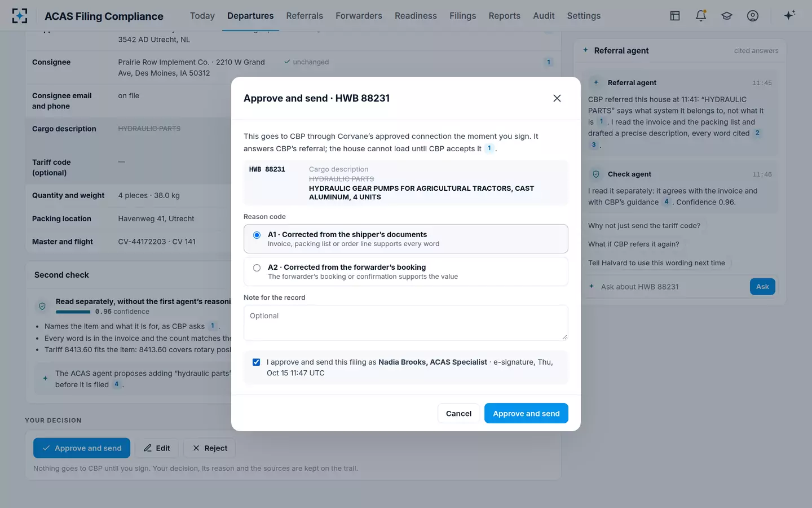
Task: Click '4 pieces · 38.0 kg' value
Action: point(149,195)
